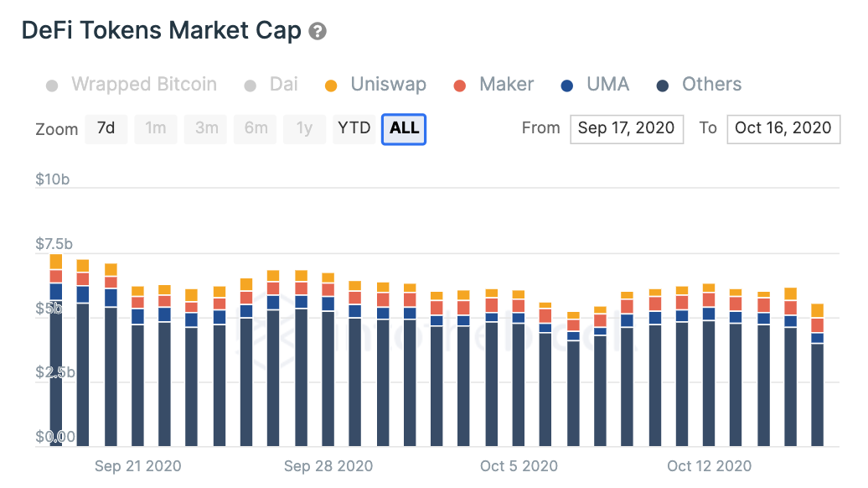Open the To date field showing Oct 16, 2020

783,128
